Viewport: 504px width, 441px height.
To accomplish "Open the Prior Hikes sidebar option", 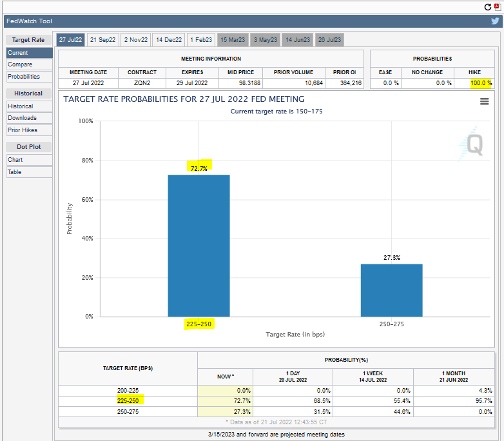I will click(x=29, y=130).
